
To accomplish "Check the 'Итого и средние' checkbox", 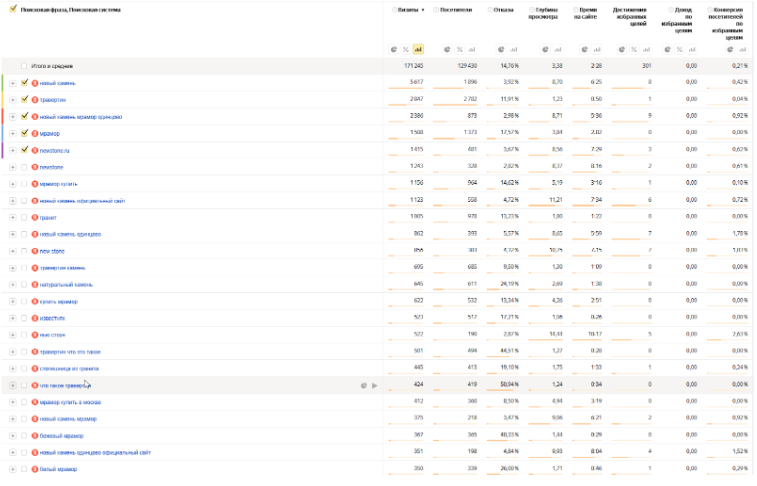I will point(24,66).
